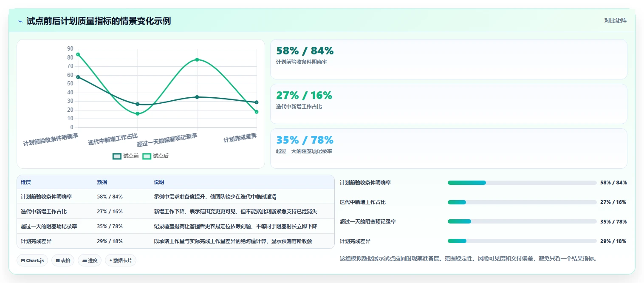
Task: Click the explanation cell starting 示例中需求准备度提升
Action: click(215, 197)
